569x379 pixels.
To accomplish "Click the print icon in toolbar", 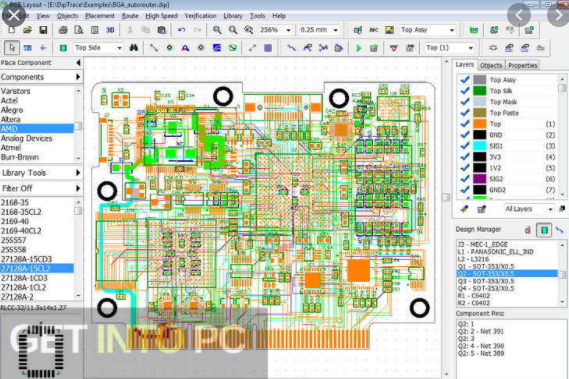I will pos(63,30).
